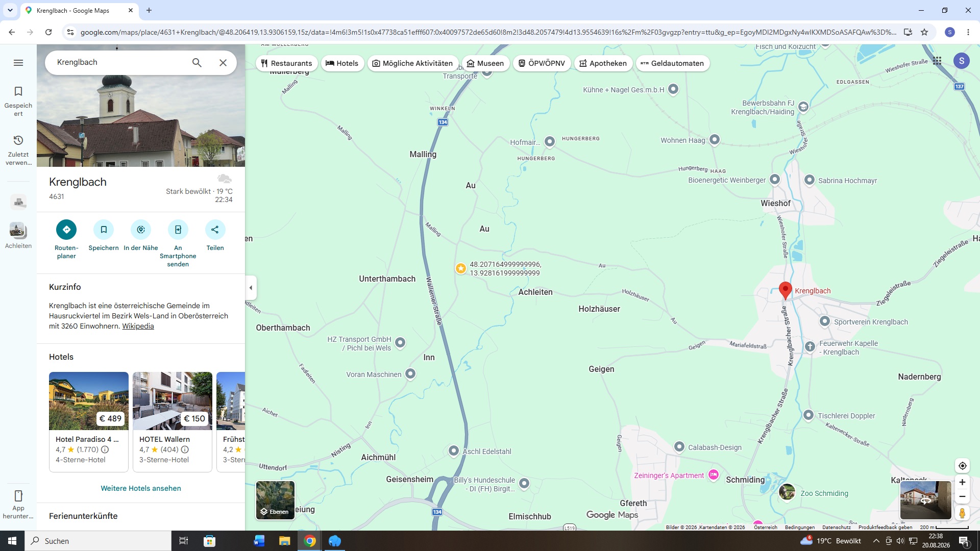Search In der Nähe of Krenglbach
This screenshot has width=980, height=551.
coord(141,230)
